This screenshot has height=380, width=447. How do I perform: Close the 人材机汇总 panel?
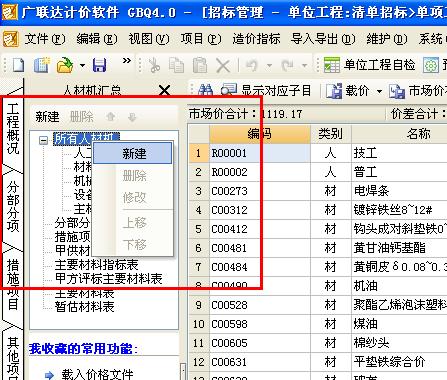164,90
